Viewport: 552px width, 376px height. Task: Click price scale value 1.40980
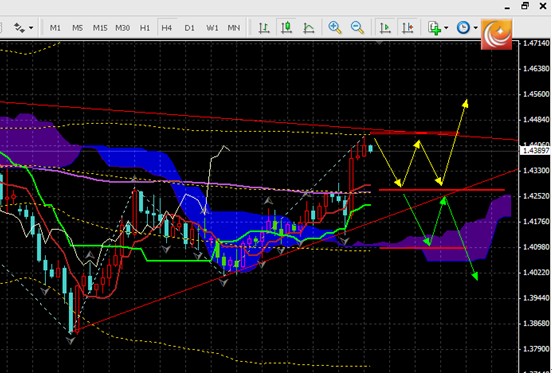click(536, 247)
